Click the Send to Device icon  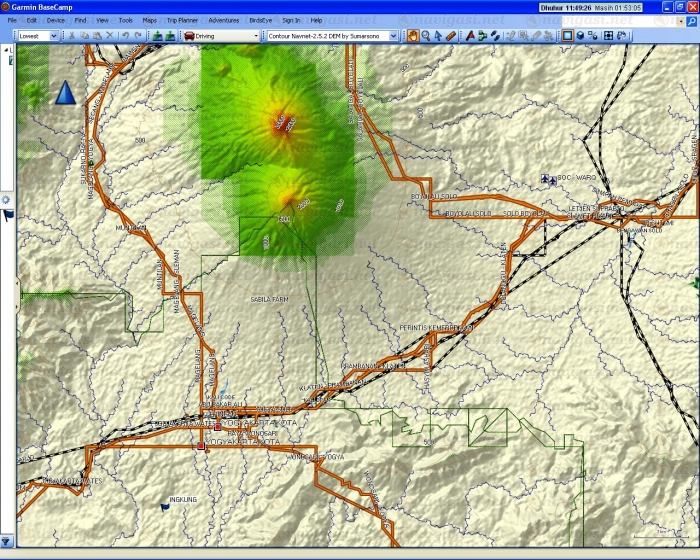coord(157,36)
